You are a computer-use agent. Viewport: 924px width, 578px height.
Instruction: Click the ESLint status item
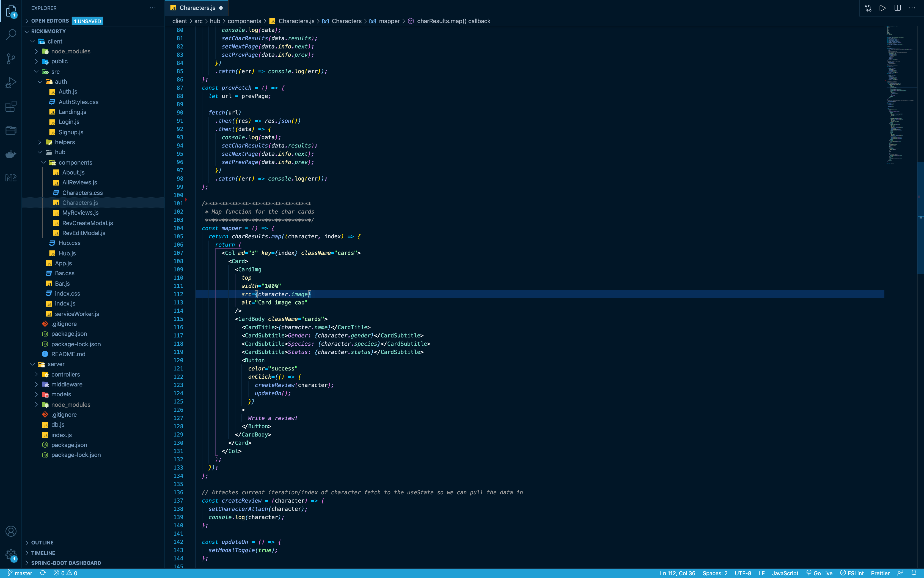(852, 573)
